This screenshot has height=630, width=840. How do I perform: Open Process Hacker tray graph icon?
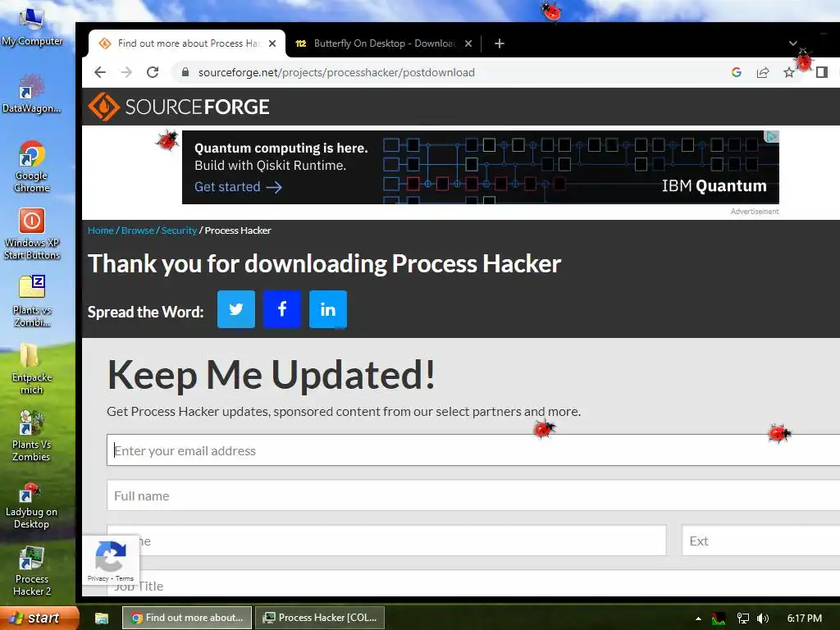point(719,619)
